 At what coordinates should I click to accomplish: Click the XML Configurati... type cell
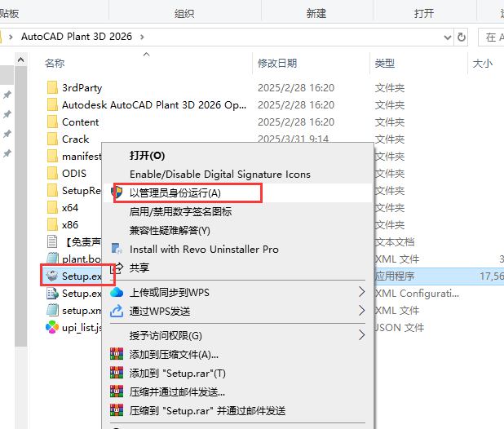[x=417, y=293]
